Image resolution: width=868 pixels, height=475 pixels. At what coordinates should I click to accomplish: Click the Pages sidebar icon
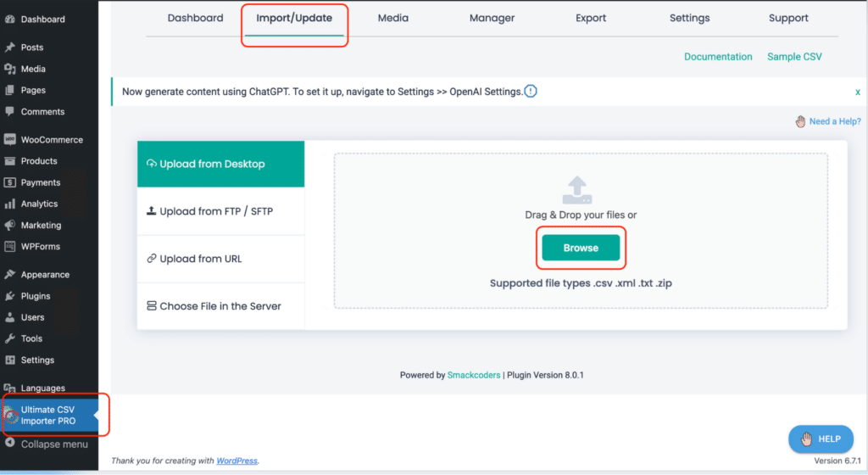[x=9, y=90]
